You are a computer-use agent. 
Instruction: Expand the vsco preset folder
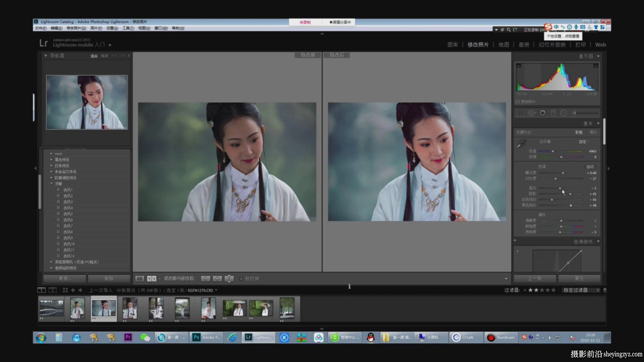(51, 154)
